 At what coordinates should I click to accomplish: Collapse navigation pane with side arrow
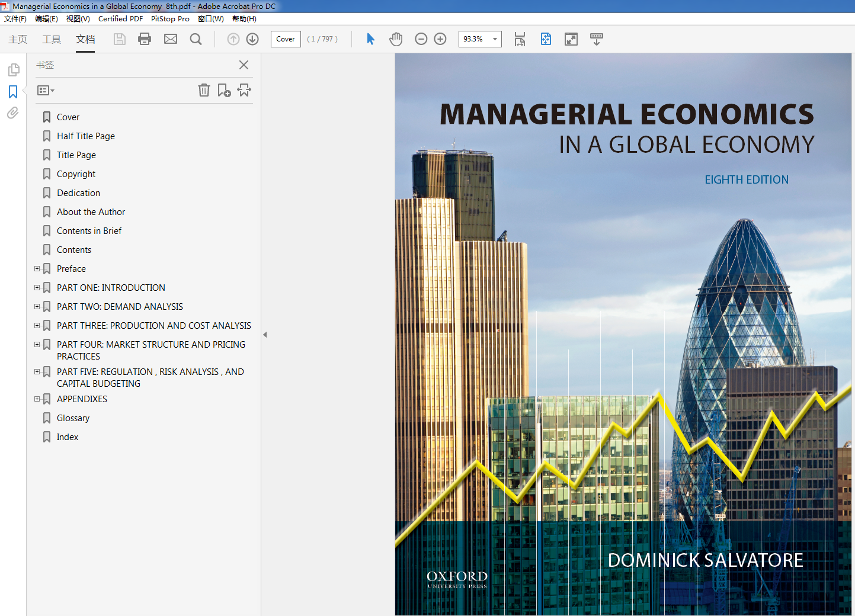click(265, 335)
